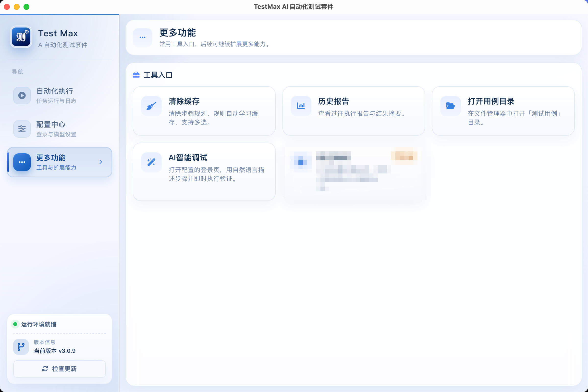Click the ellipsis icon in the 更多功能 sidebar item
The height and width of the screenshot is (392, 588).
22,162
